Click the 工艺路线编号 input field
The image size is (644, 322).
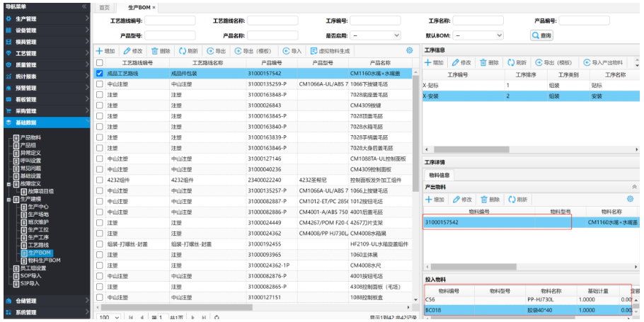coord(170,21)
